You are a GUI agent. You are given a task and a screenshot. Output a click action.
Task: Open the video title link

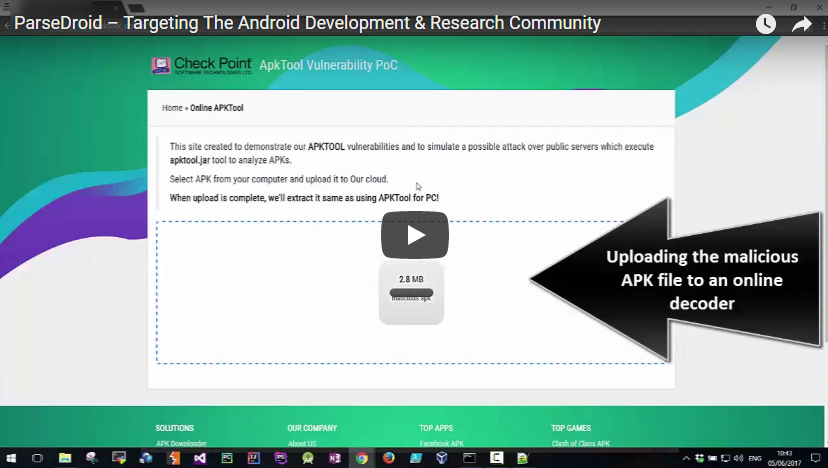[308, 23]
